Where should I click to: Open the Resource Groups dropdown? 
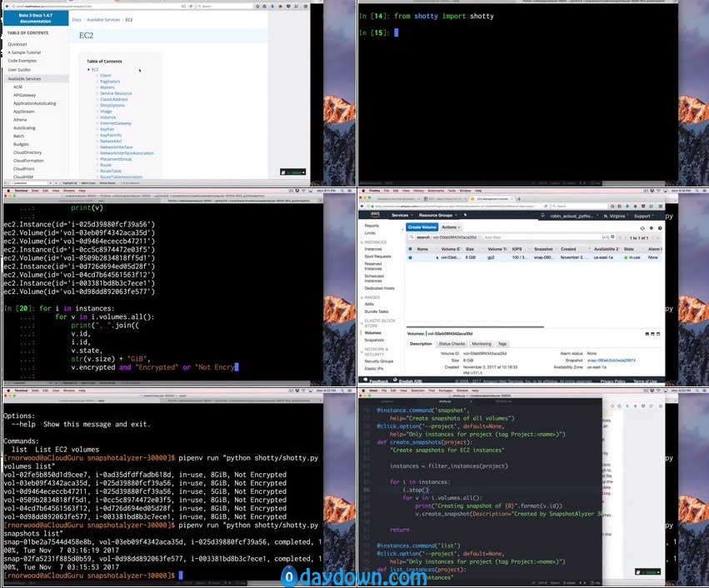pyautogui.click(x=437, y=215)
